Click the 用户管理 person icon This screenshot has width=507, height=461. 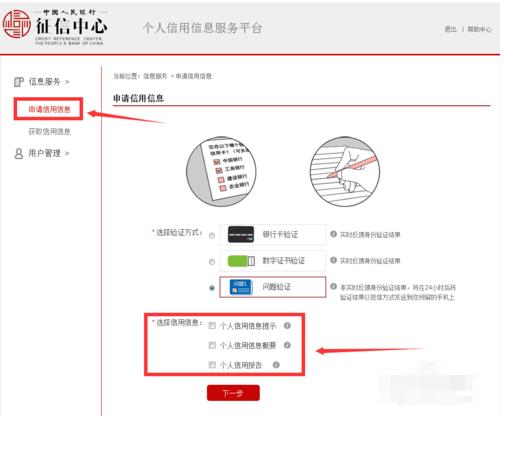click(x=19, y=153)
